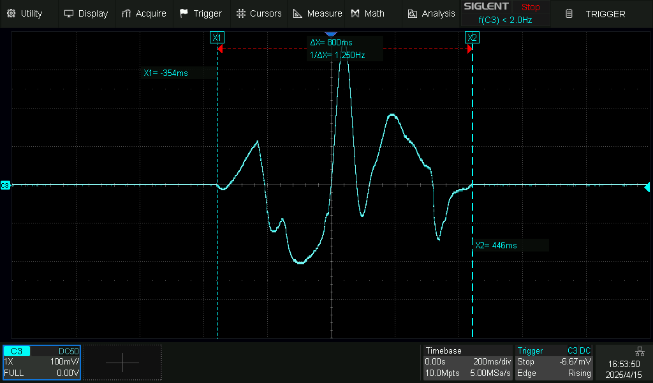Select the X2 cursor marker
This screenshot has height=383, width=653.
coord(472,38)
